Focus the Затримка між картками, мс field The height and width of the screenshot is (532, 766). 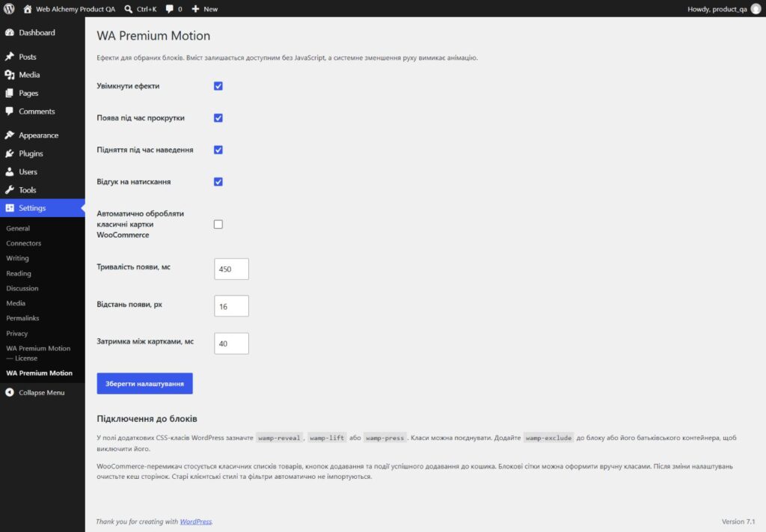click(x=232, y=343)
